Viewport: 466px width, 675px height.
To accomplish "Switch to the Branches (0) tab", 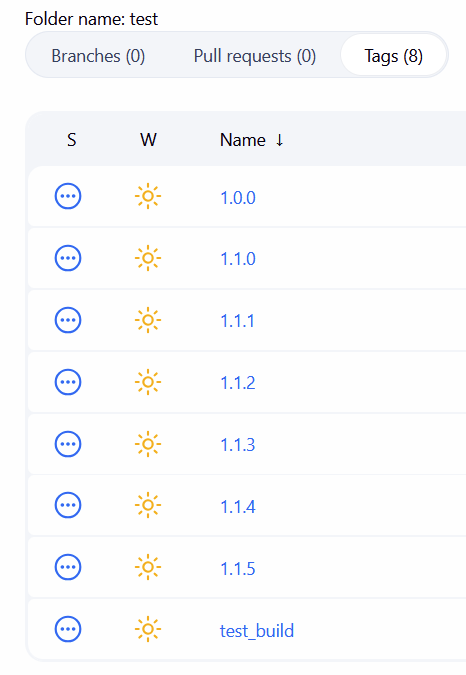I will click(98, 56).
